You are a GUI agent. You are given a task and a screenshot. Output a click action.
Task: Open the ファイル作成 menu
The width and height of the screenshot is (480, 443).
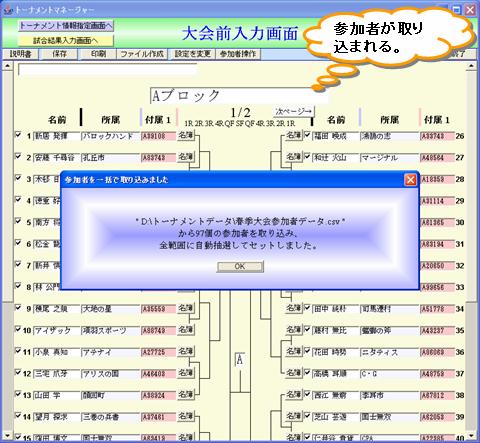142,54
